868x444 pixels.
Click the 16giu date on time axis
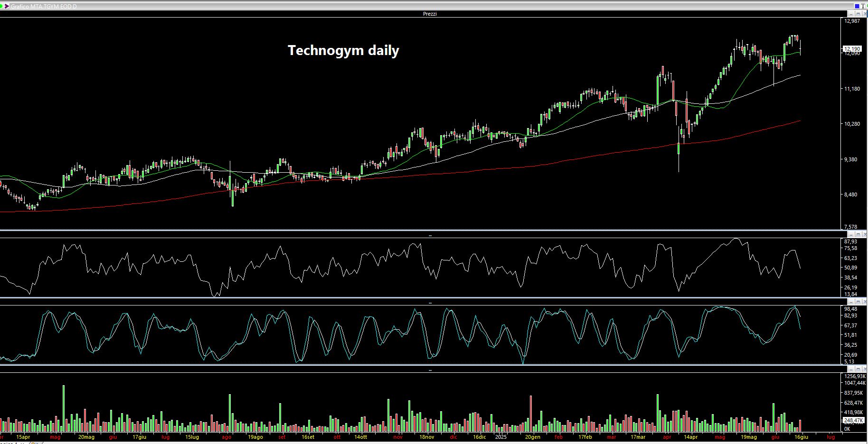pos(801,437)
